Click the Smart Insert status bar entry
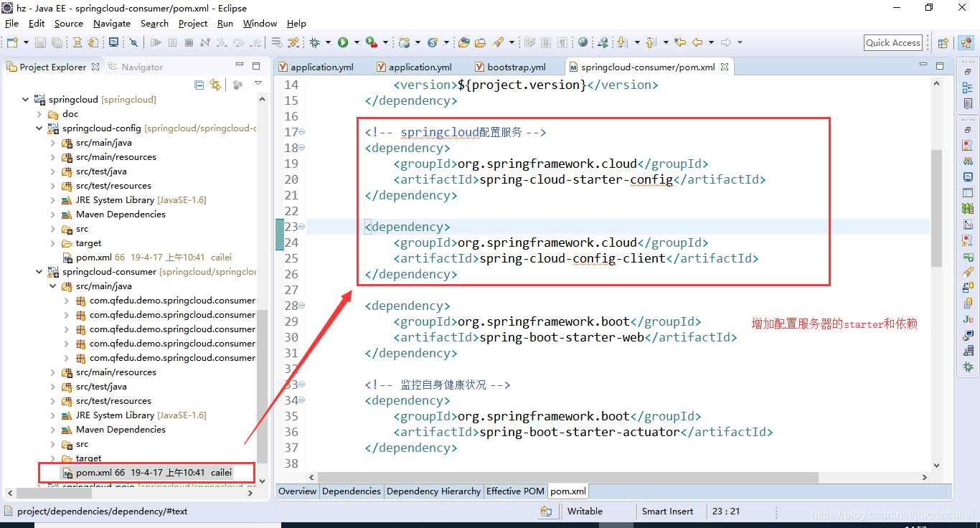The width and height of the screenshot is (980, 528). click(667, 511)
